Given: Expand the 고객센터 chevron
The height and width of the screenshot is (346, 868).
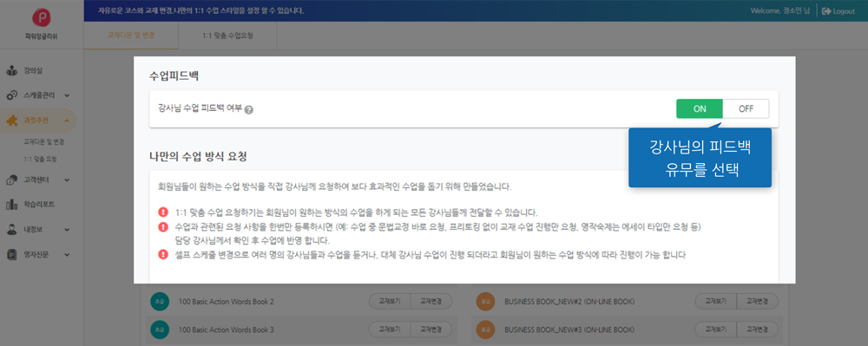Looking at the screenshot, I should point(67,180).
